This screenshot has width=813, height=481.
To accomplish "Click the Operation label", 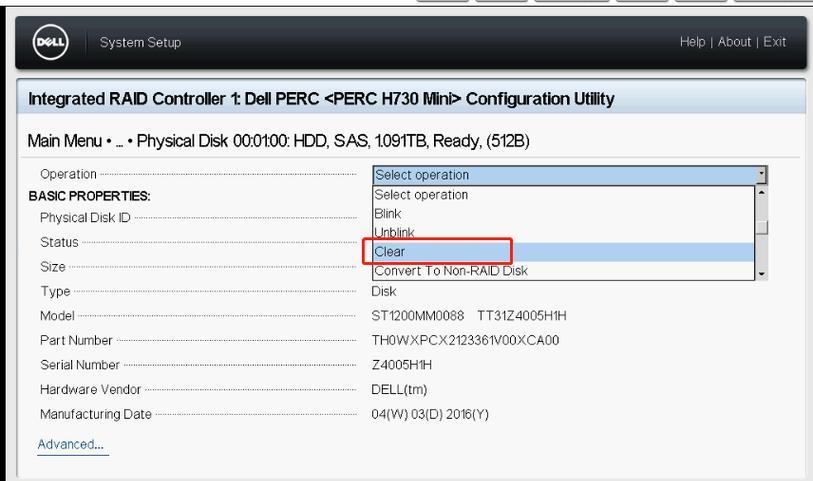I will tap(68, 174).
